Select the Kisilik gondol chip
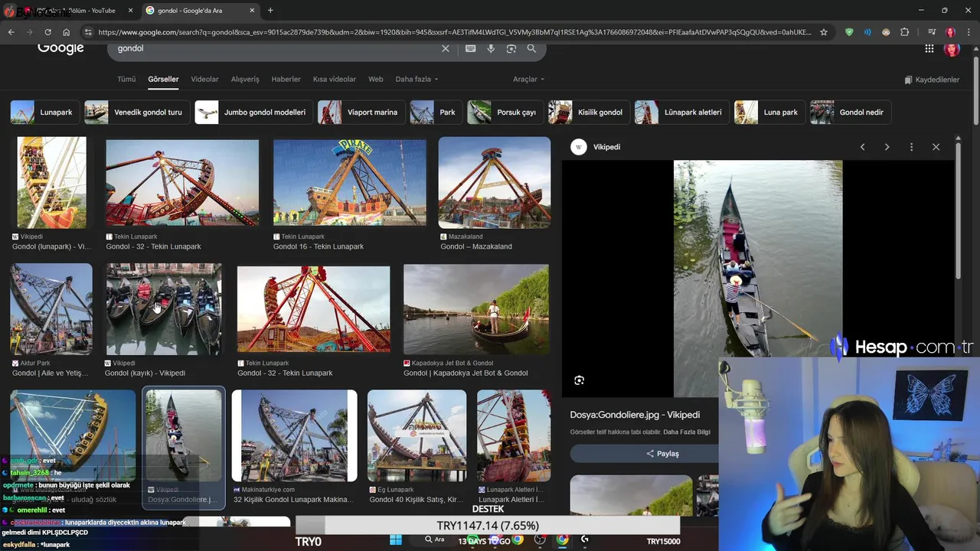This screenshot has height=551, width=980. (589, 112)
